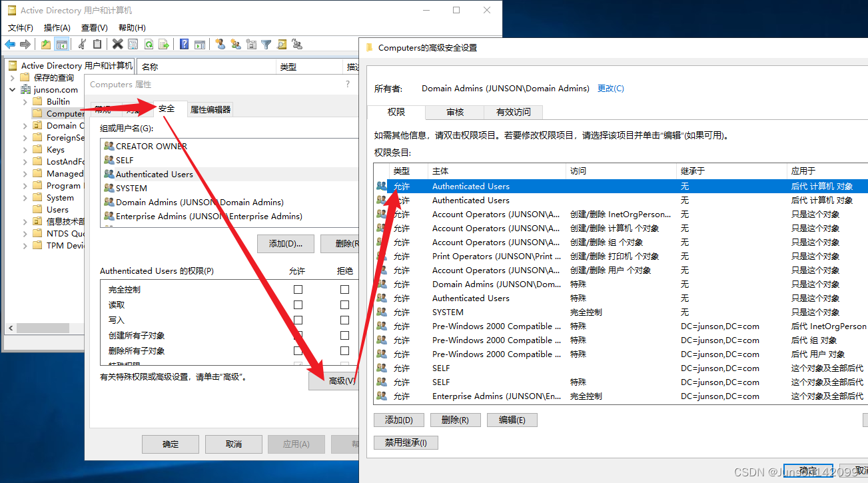
Task: Click the 禁用继承(I) button
Action: click(406, 442)
